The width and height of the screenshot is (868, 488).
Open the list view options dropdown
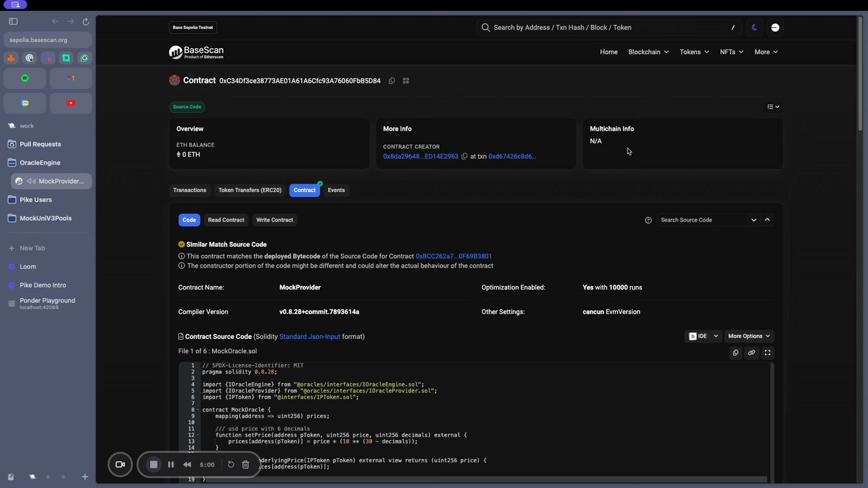coord(773,106)
